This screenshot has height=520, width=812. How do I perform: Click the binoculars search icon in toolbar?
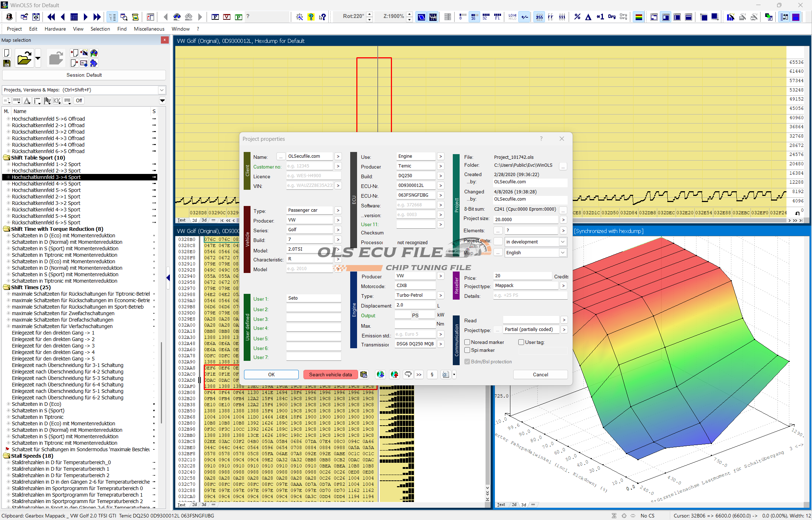(177, 17)
